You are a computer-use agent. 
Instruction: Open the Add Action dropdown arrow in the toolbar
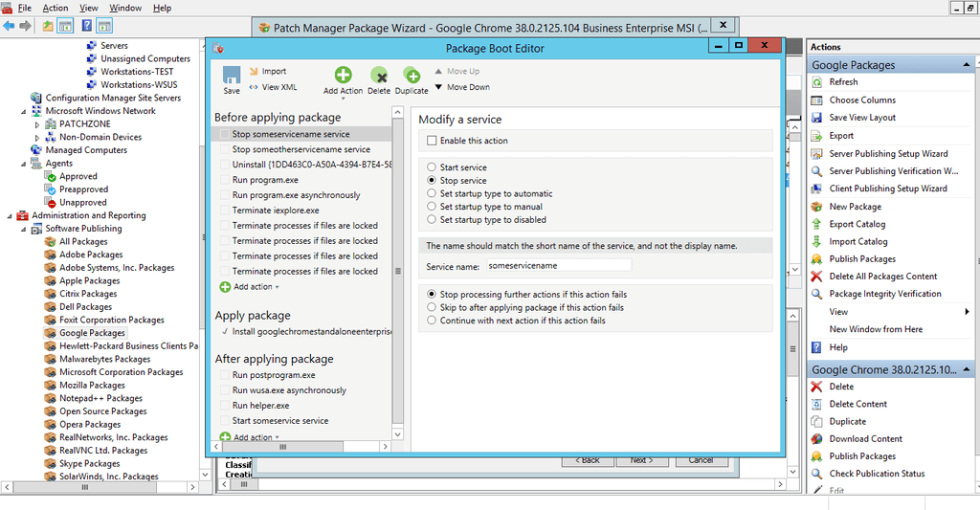click(344, 99)
